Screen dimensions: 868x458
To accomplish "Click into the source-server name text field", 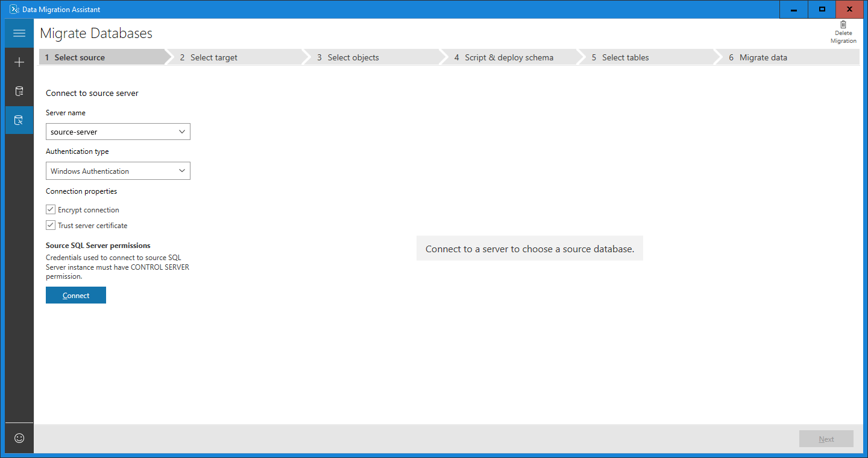I will (x=110, y=132).
